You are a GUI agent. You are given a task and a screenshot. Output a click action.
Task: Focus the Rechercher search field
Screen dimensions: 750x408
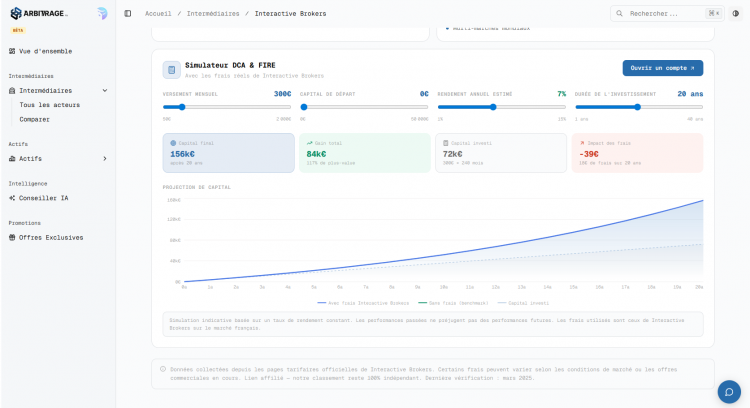[x=667, y=13]
